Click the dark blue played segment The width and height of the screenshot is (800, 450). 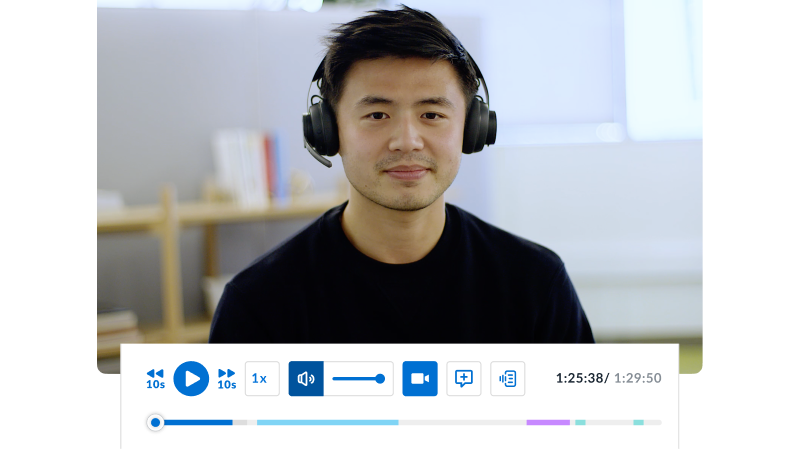198,422
